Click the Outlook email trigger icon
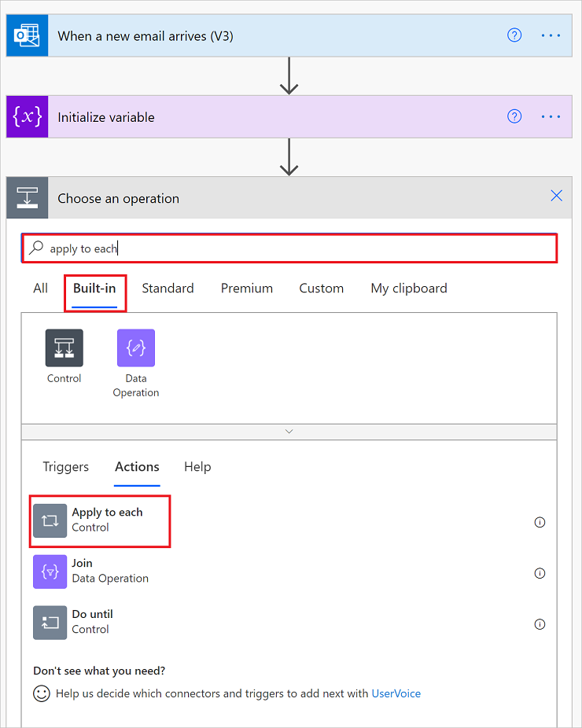The height and width of the screenshot is (728, 582). point(26,35)
